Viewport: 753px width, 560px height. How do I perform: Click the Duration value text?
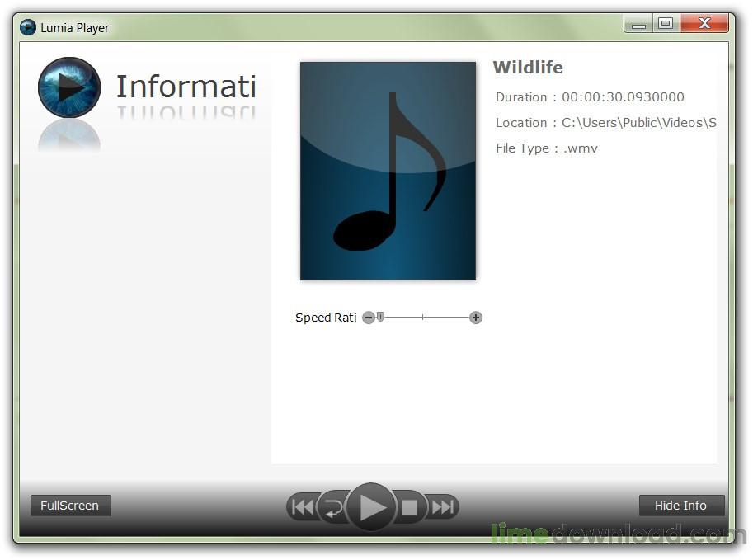pyautogui.click(x=623, y=97)
